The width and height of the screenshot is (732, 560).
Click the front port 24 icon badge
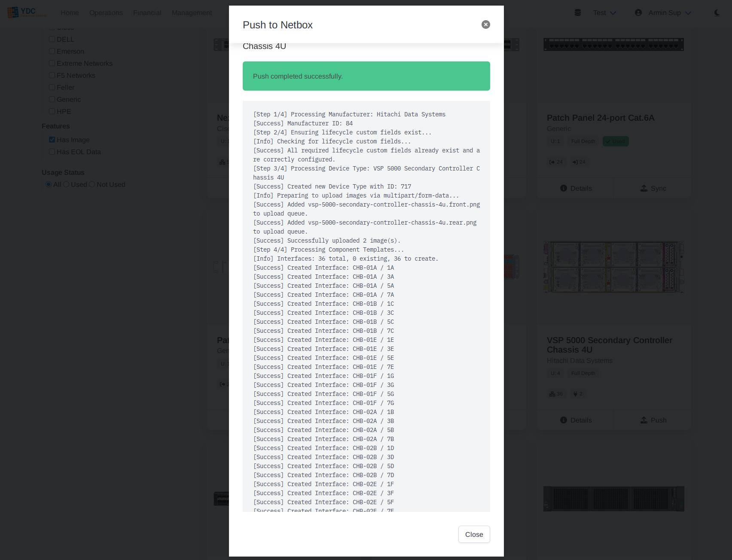(556, 162)
